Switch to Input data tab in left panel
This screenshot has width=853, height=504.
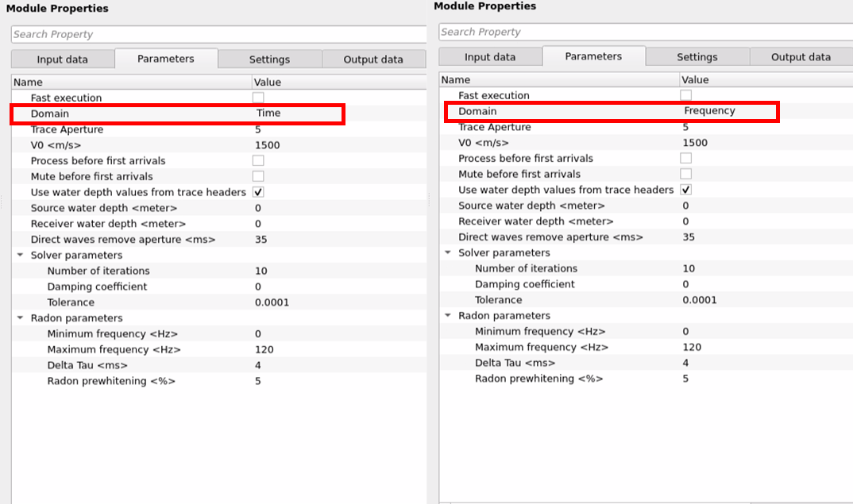pyautogui.click(x=62, y=60)
